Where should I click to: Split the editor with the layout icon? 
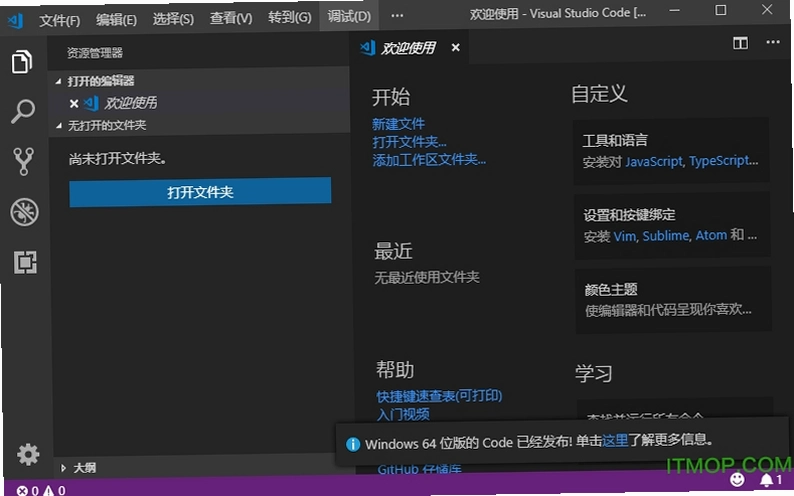point(740,43)
